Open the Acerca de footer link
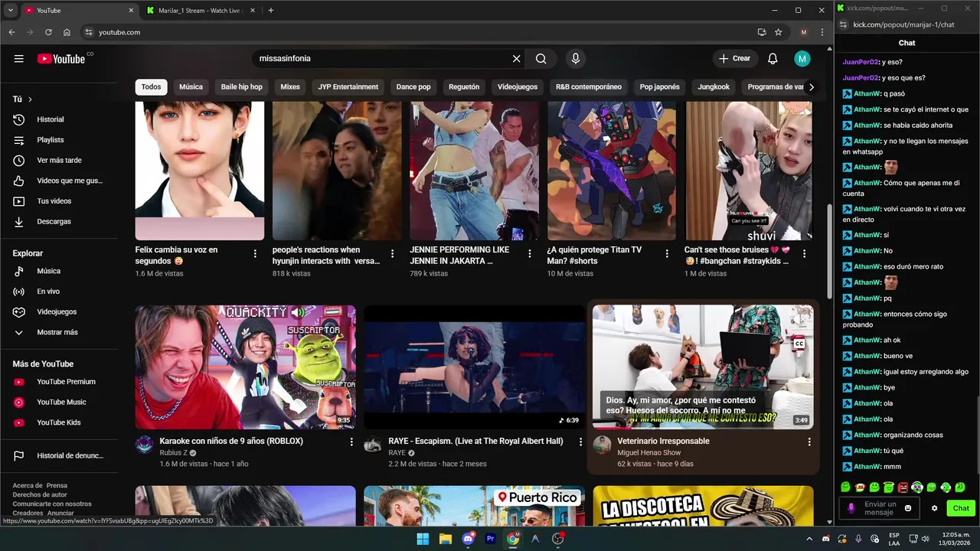This screenshot has width=980, height=551. pos(28,485)
